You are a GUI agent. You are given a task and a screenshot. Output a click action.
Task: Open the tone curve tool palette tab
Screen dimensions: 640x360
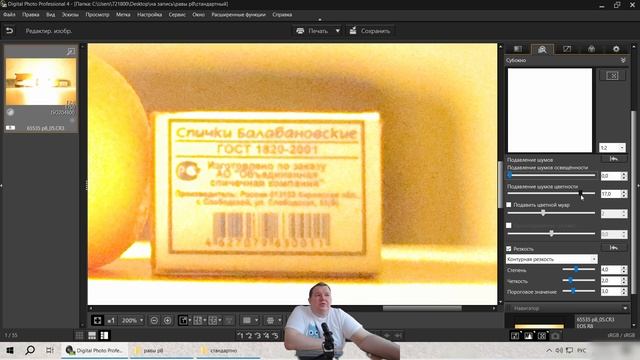567,49
